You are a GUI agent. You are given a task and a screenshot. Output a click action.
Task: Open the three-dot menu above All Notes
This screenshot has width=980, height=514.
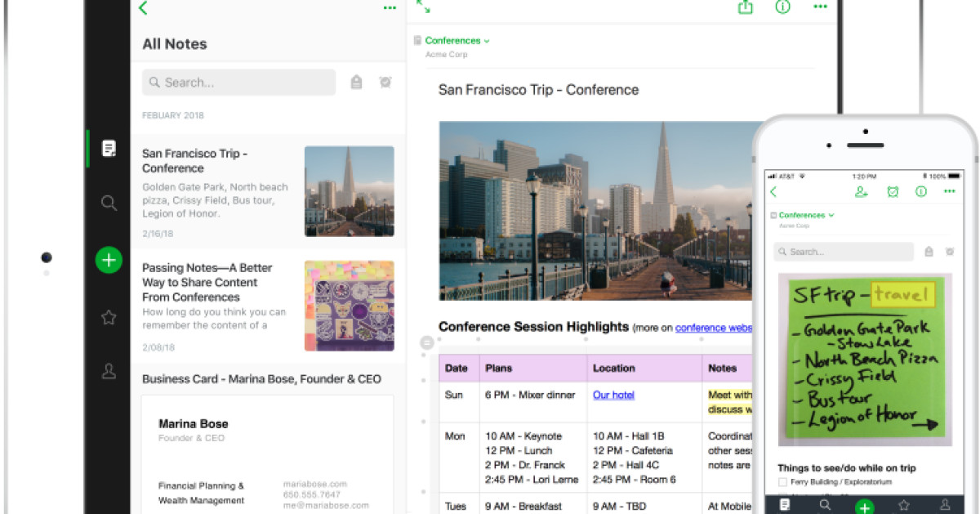[x=390, y=8]
